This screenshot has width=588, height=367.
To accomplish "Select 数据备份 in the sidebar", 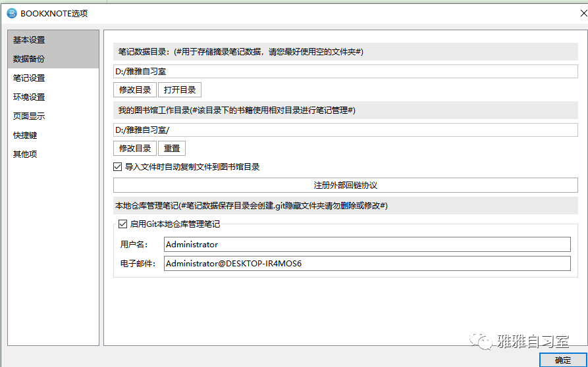I will coord(53,59).
